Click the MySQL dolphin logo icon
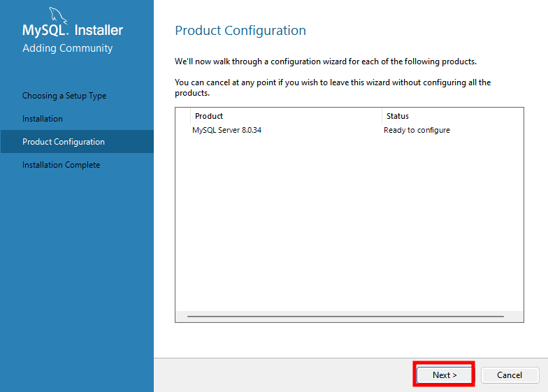The image size is (548, 392). point(57,15)
